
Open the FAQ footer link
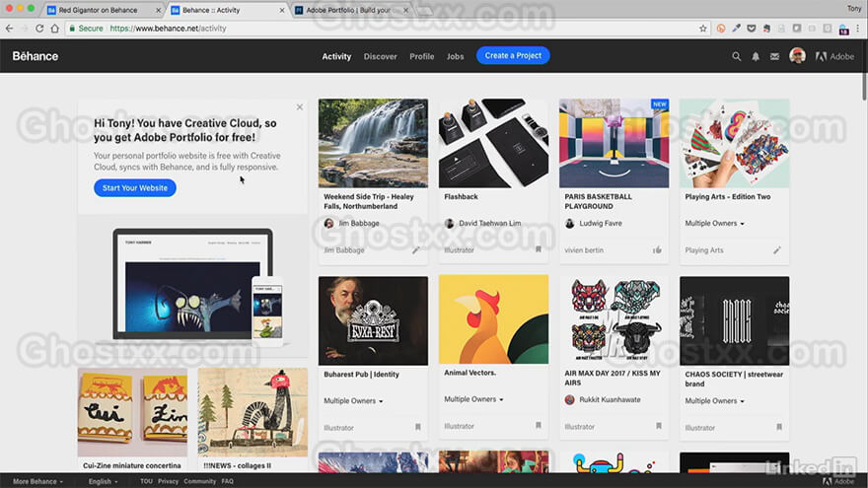(x=227, y=481)
